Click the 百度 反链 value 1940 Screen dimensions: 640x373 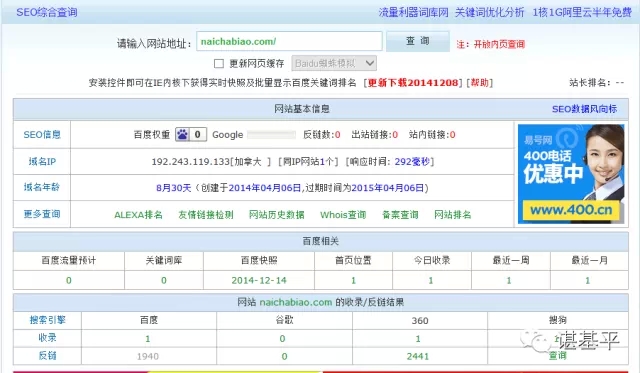click(148, 356)
